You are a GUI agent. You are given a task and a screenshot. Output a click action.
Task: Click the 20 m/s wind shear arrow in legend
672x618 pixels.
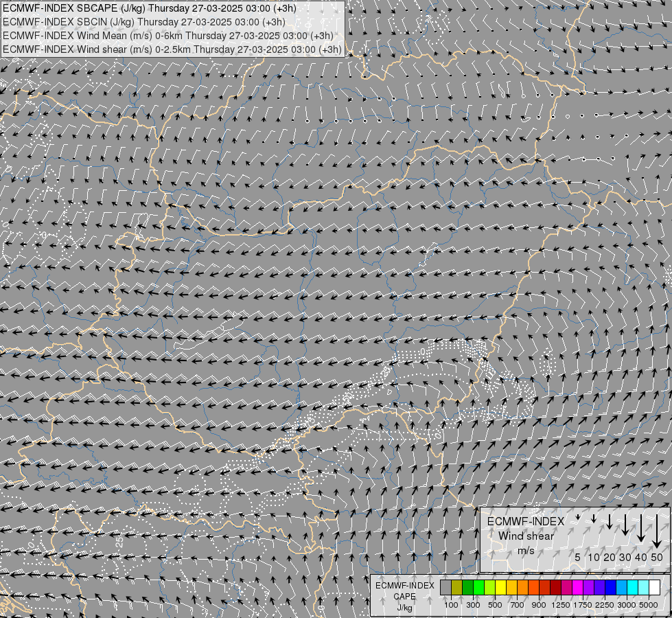610,522
